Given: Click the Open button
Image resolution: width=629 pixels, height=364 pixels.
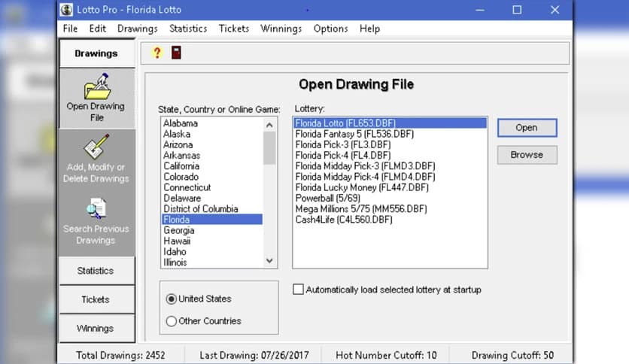Looking at the screenshot, I should (527, 128).
